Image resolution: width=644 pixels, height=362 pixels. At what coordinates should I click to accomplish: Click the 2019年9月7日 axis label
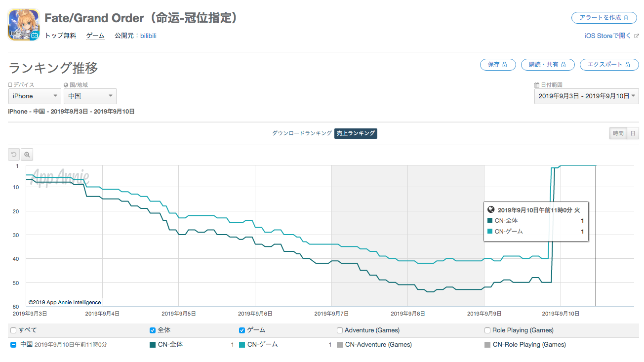[331, 313]
